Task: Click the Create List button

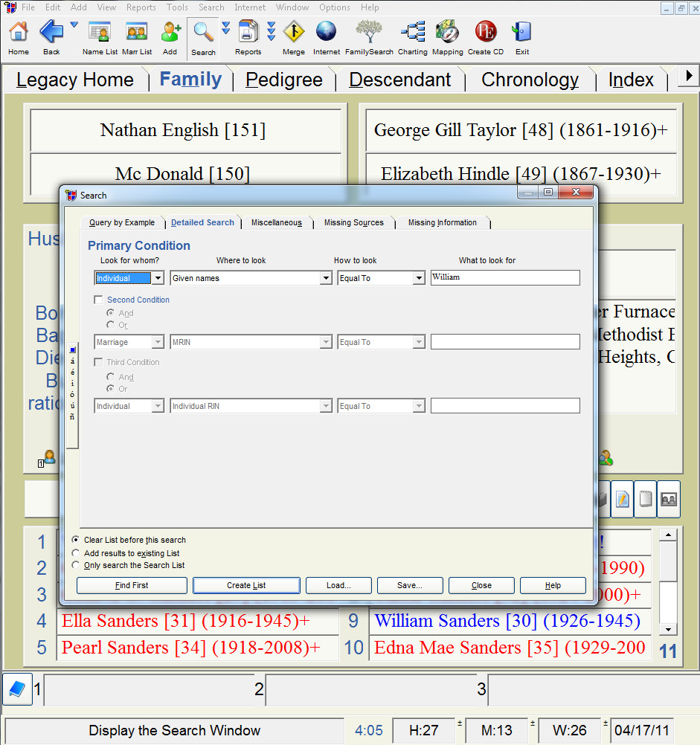Action: click(x=246, y=585)
